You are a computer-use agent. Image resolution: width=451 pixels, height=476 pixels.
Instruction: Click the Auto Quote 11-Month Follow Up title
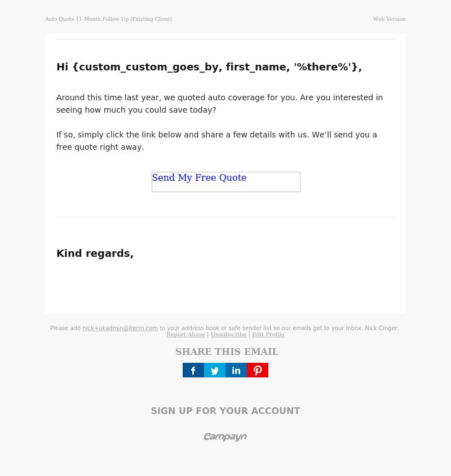coord(108,19)
